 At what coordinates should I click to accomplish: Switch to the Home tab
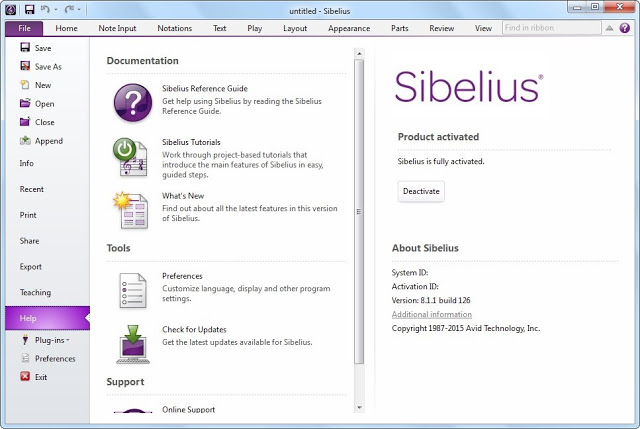[x=66, y=28]
